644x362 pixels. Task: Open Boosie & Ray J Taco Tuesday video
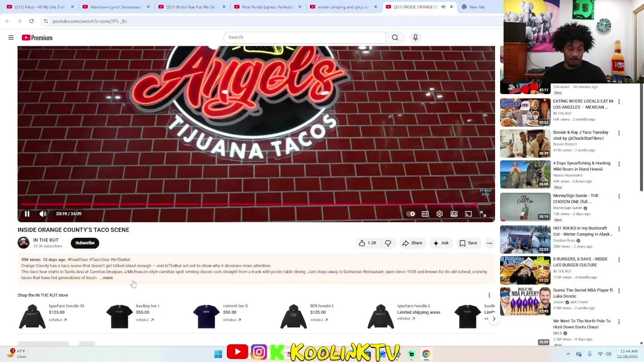point(525,143)
